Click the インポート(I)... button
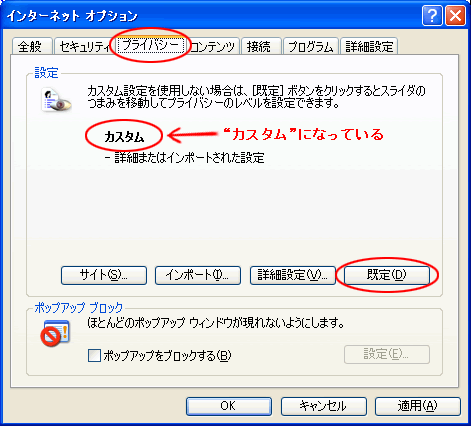This screenshot has width=471, height=426. point(198,275)
